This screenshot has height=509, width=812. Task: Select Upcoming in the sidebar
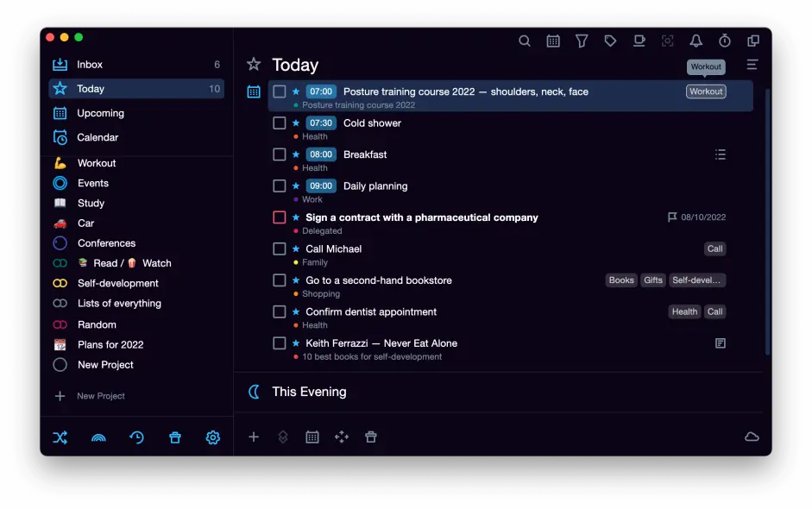(101, 113)
